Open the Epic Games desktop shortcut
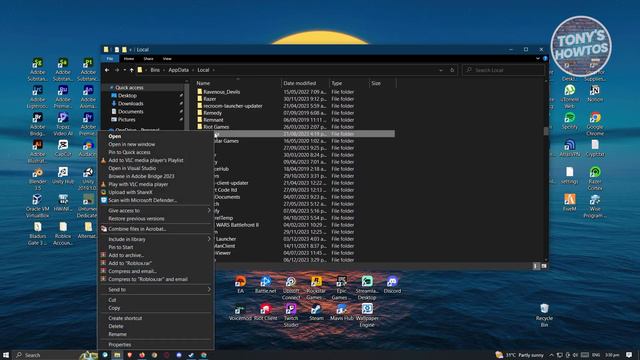The height and width of the screenshot is (360, 640). tap(341, 287)
